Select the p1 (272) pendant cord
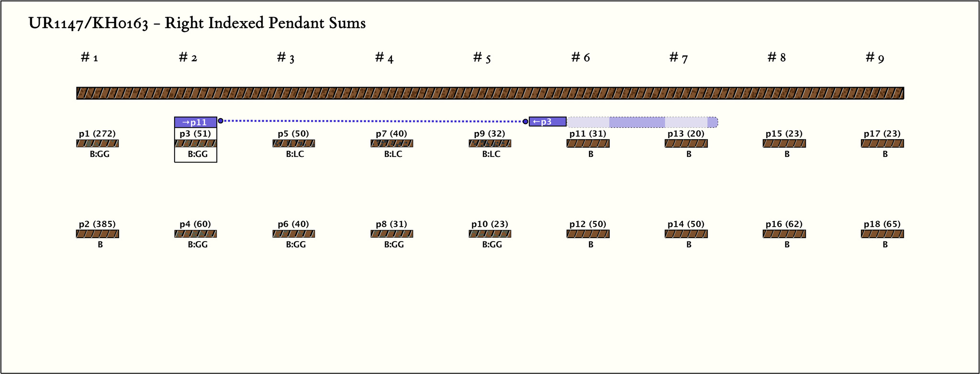Screen dimensions: 980x374 [98, 143]
